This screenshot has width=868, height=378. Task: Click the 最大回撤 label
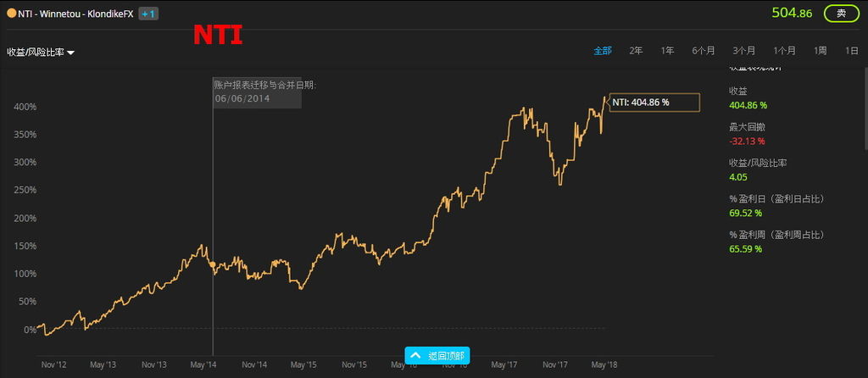[748, 127]
